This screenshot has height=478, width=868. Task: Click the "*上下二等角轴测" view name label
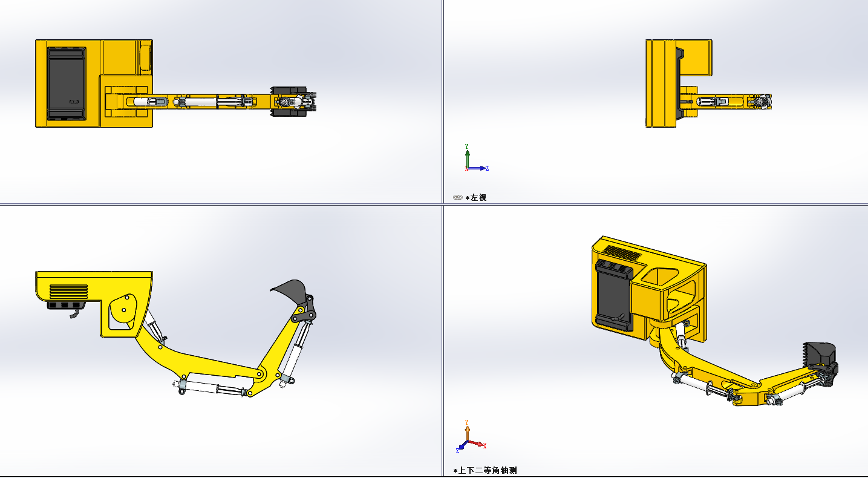[485, 470]
